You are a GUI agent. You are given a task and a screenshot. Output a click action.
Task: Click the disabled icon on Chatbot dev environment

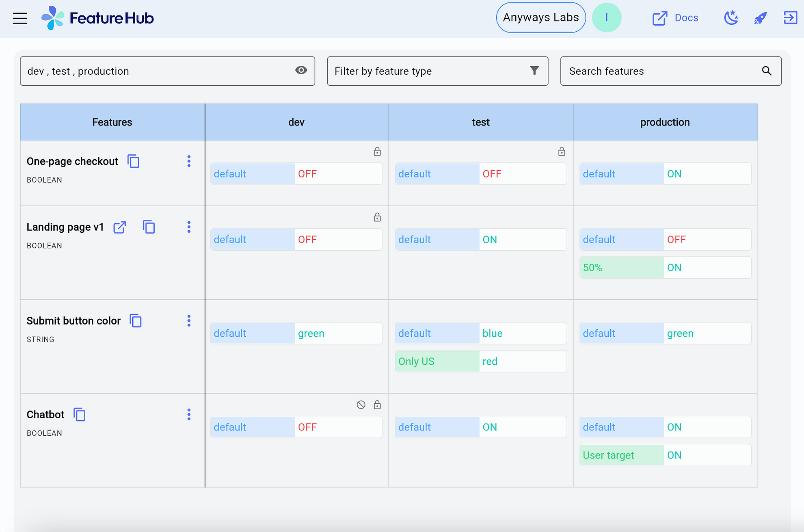361,404
